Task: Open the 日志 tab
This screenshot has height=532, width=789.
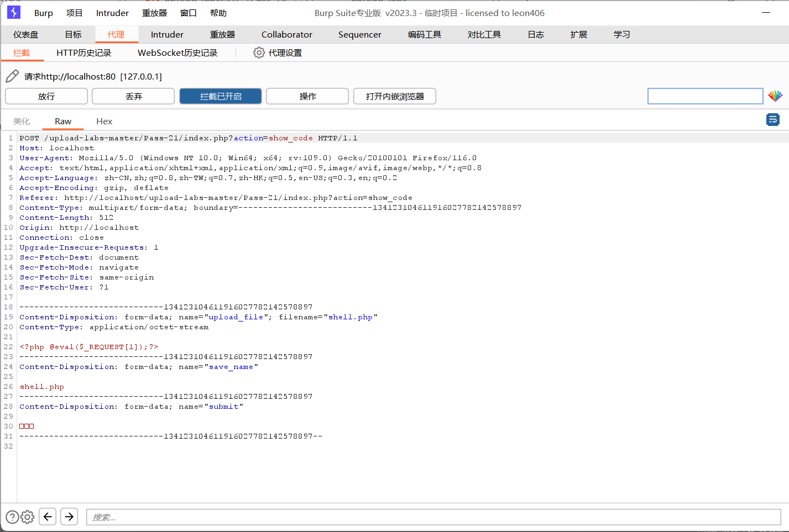Action: click(x=536, y=34)
